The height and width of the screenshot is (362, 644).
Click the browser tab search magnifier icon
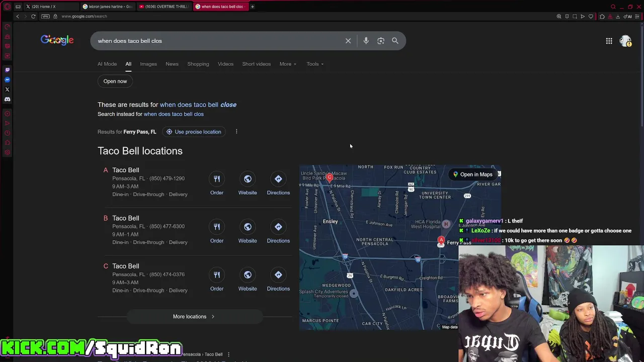click(x=613, y=7)
